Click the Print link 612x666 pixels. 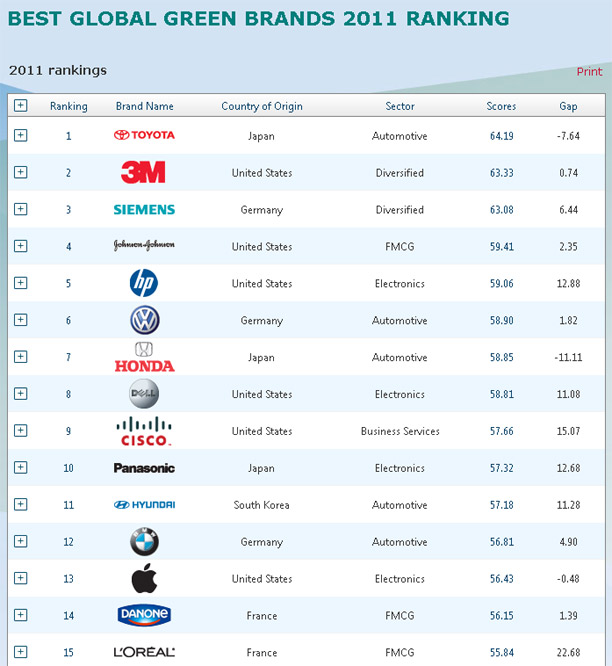[589, 72]
